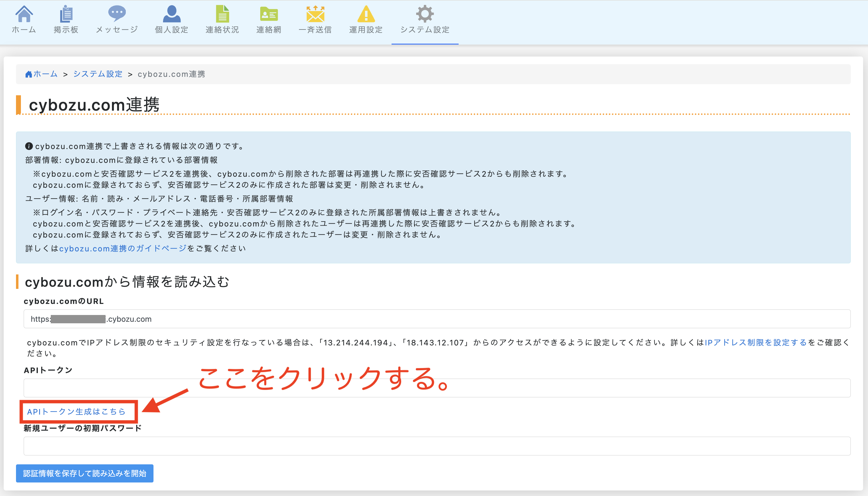This screenshot has width=868, height=496.
Task: Select the 連絡網 label in top navigation
Action: tap(269, 30)
